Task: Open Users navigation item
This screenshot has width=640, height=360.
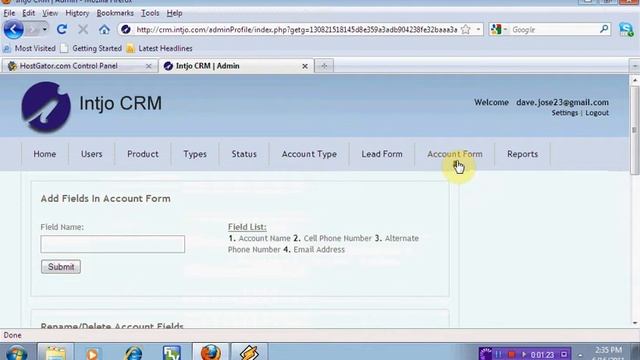Action: coord(91,154)
